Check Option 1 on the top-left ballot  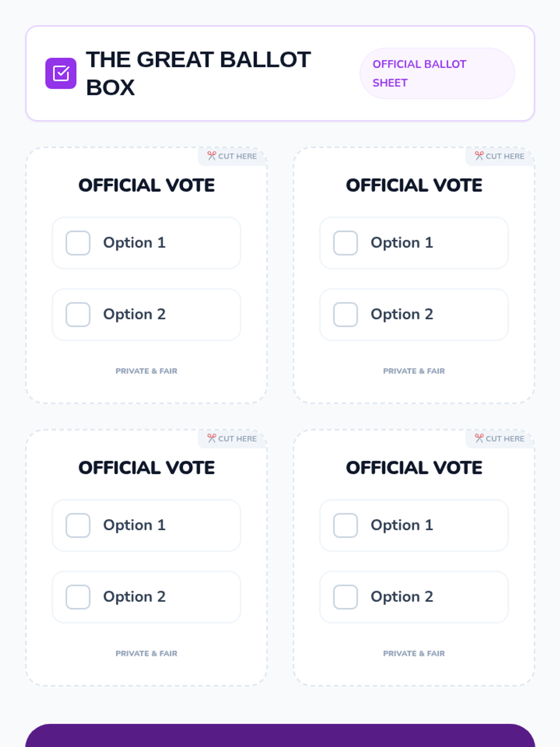[x=78, y=243]
